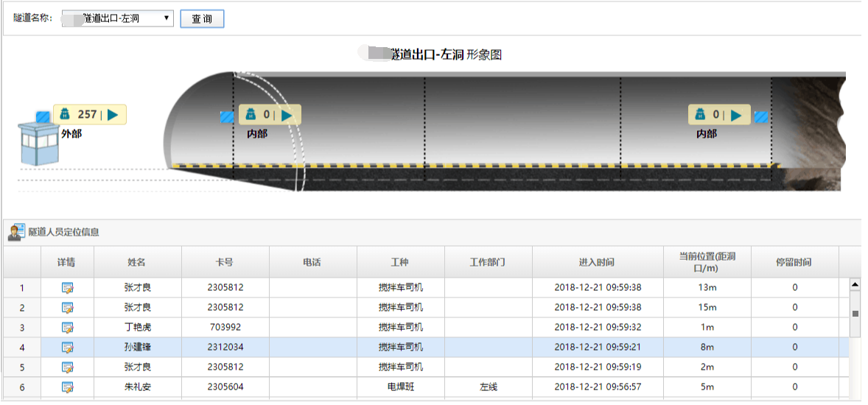Viewport: 868px width, 405px height.
Task: Click play arrow on the left 内部 badge
Action: pyautogui.click(x=287, y=115)
